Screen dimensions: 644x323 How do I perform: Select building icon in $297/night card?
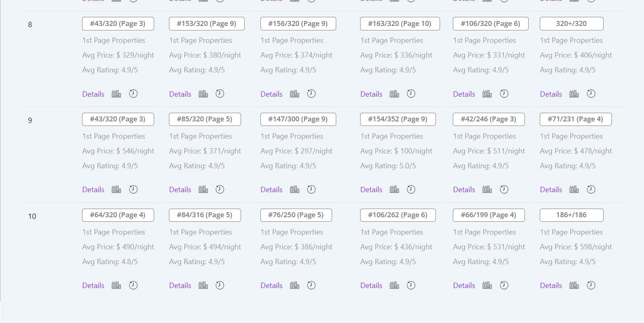295,189
